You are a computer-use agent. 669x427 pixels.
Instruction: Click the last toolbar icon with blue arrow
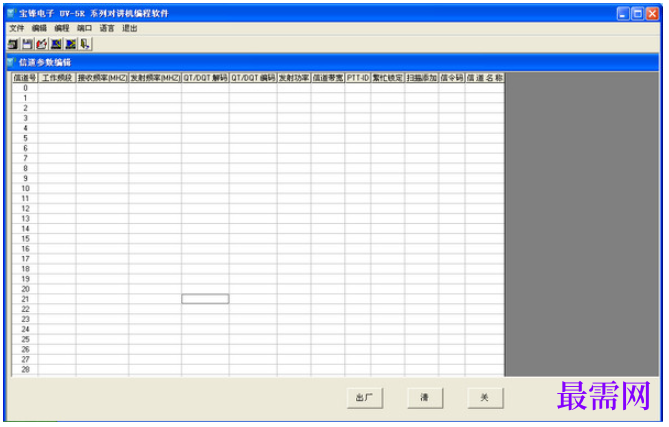point(85,44)
